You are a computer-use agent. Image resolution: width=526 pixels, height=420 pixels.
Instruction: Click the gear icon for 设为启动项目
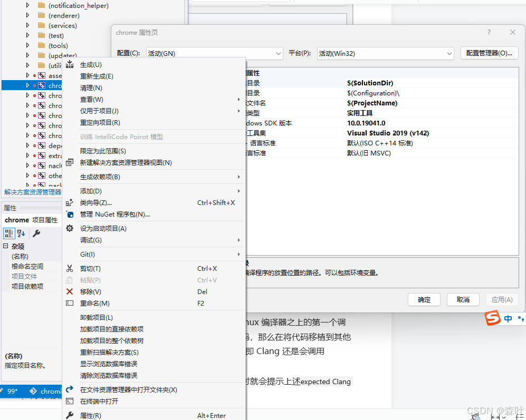click(x=70, y=228)
